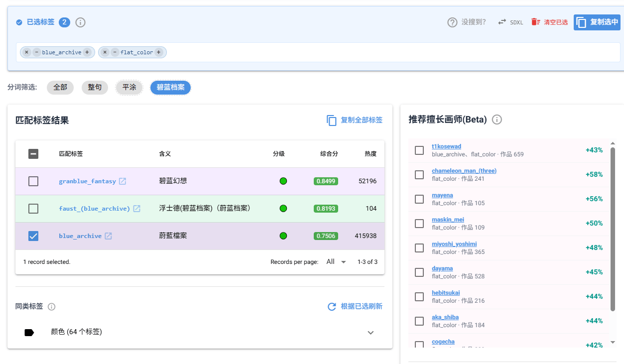Remove blue_archive chip with its x icon

pyautogui.click(x=27, y=52)
